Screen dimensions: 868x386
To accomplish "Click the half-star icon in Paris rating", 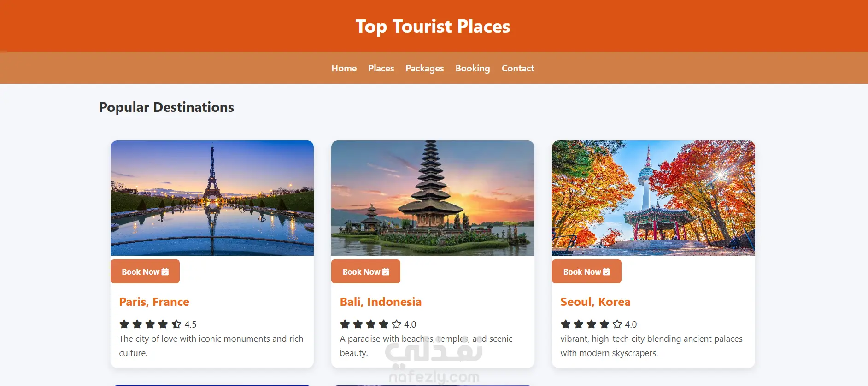I will point(176,324).
